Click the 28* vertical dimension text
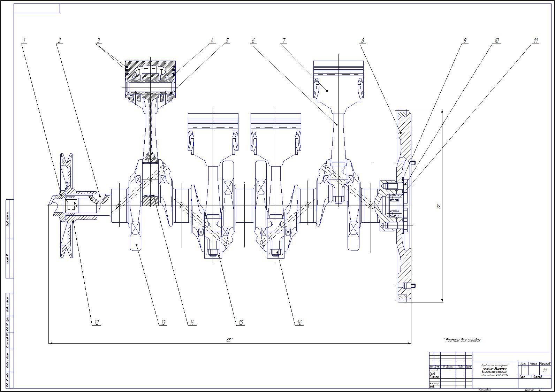 point(440,206)
